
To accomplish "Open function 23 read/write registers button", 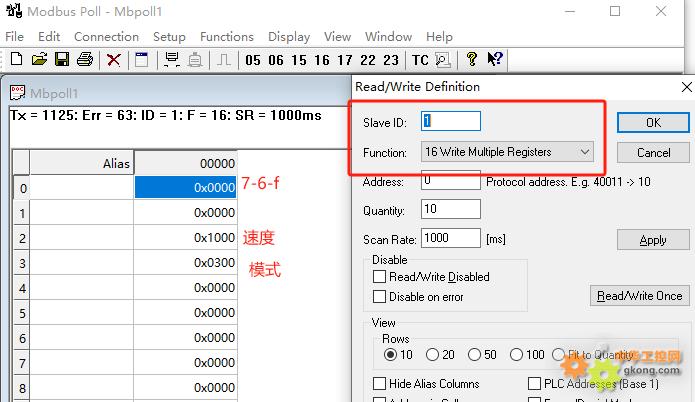I will click(x=391, y=60).
